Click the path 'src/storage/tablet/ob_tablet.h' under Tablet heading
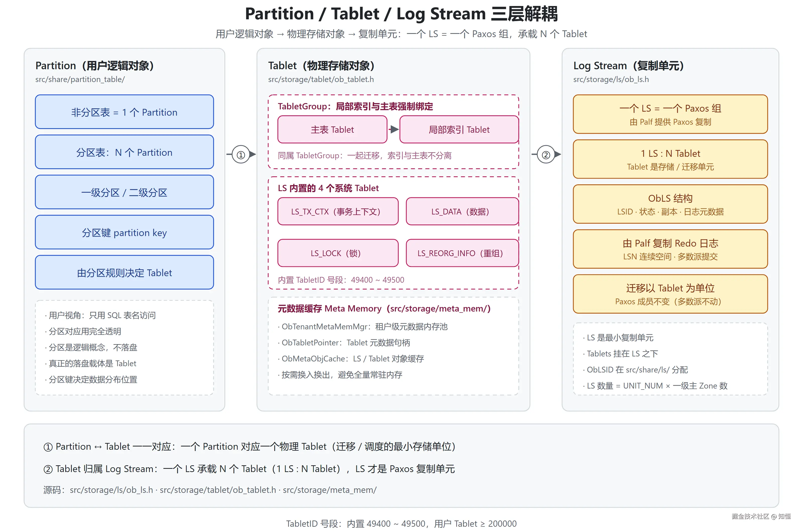This screenshot has height=532, width=803. (x=321, y=80)
